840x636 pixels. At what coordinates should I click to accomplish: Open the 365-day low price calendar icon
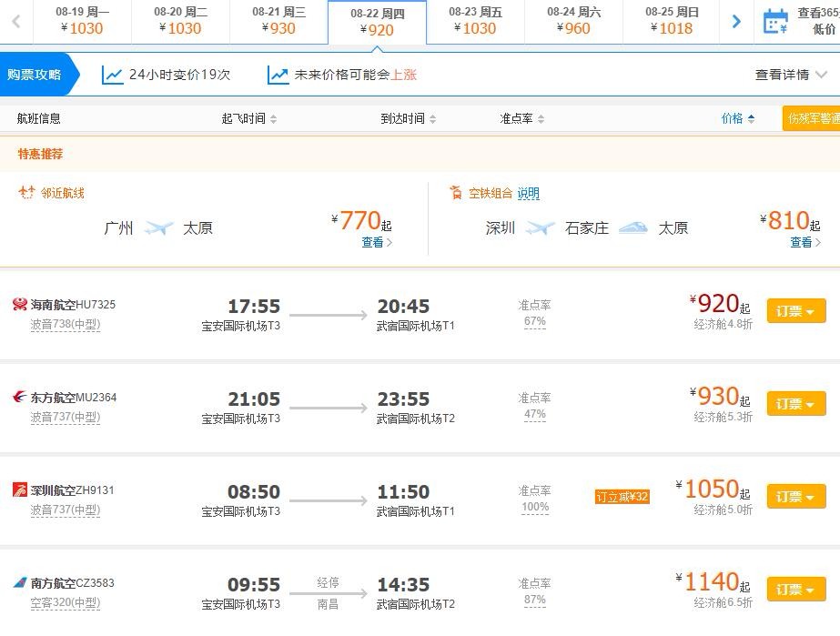pos(775,21)
